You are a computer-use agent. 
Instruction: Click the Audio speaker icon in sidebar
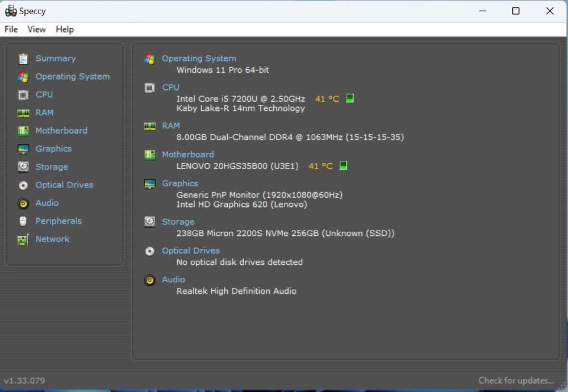23,203
